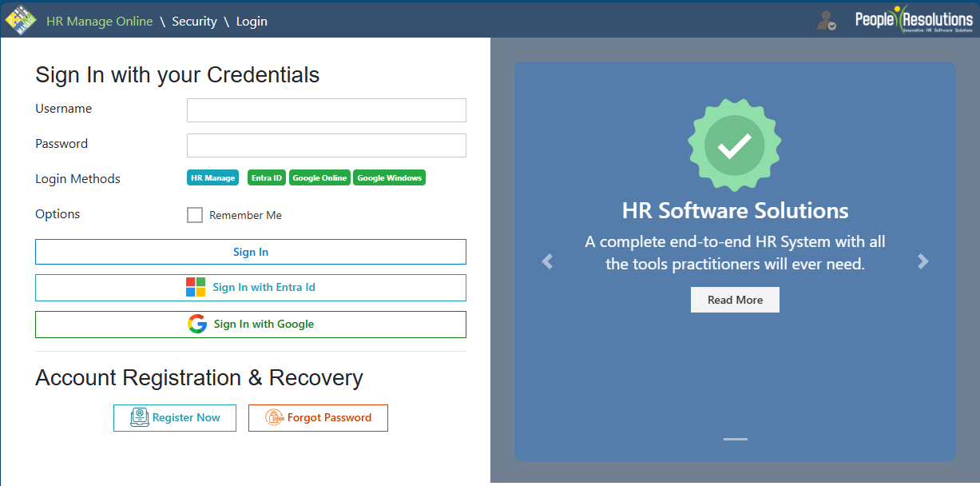Choose the Entra ID login method

click(x=267, y=177)
